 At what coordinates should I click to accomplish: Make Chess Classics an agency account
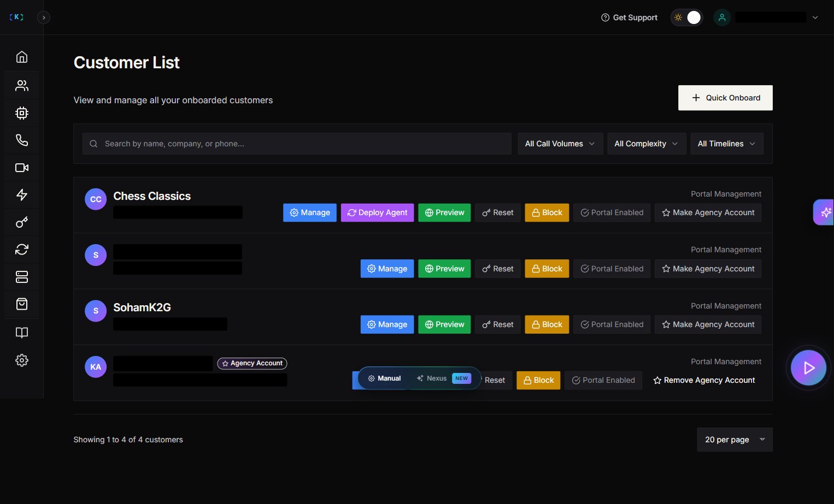click(x=708, y=212)
